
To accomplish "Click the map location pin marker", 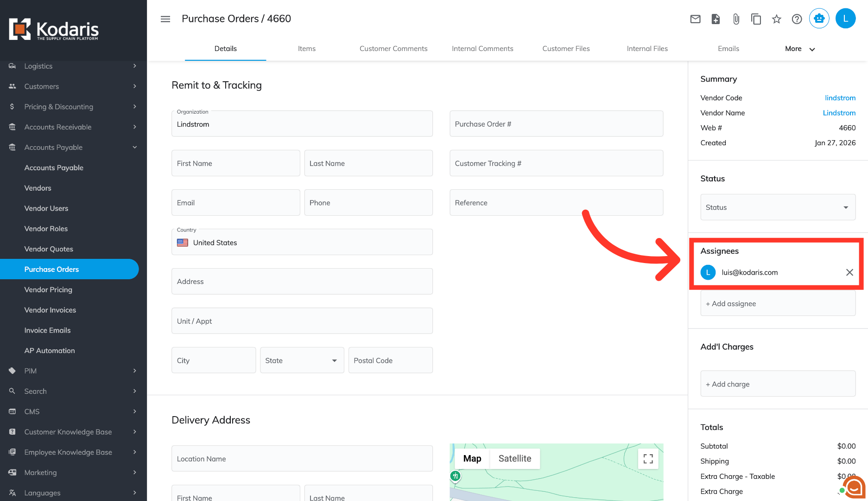I will [x=456, y=476].
